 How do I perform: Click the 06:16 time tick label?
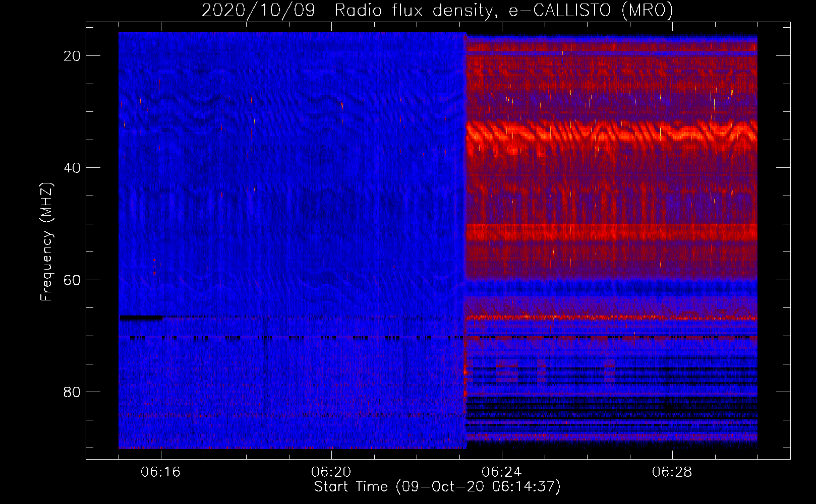[x=161, y=472]
